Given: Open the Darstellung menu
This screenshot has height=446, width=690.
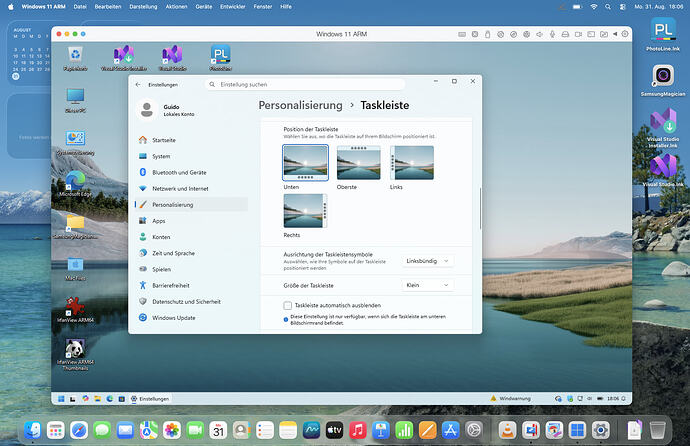Looking at the screenshot, I should coord(143,7).
